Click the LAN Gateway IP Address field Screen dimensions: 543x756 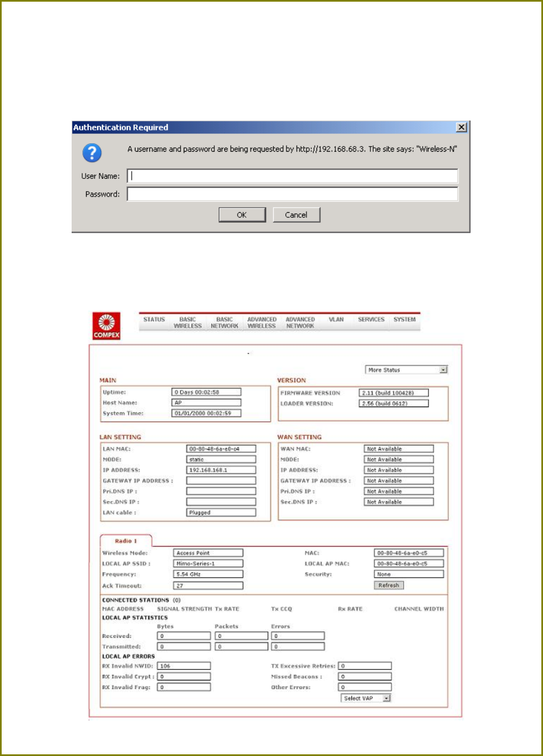click(221, 480)
